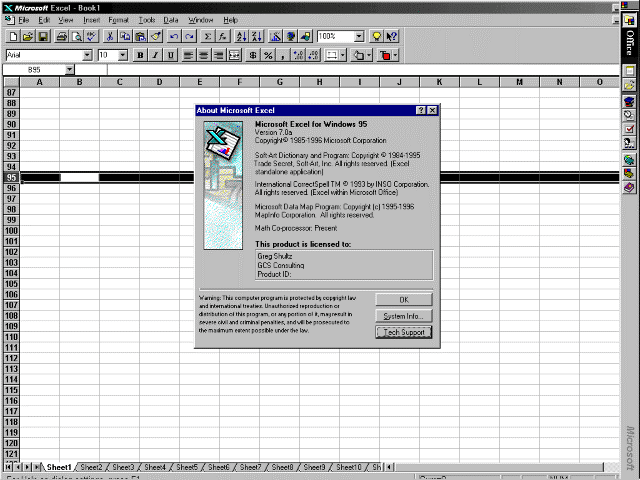Viewport: 640px width, 480px height.
Task: Open the Font name dropdown
Action: pos(87,55)
